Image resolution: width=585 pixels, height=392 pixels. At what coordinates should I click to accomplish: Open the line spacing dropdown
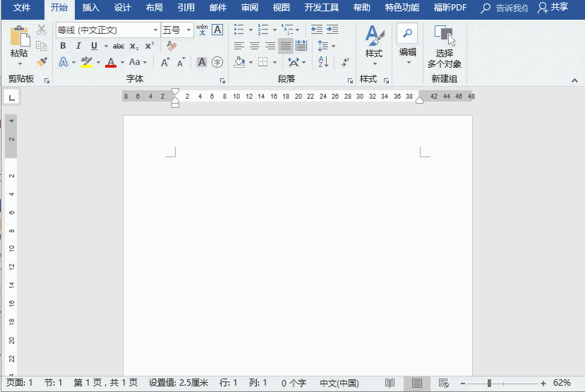[x=324, y=46]
